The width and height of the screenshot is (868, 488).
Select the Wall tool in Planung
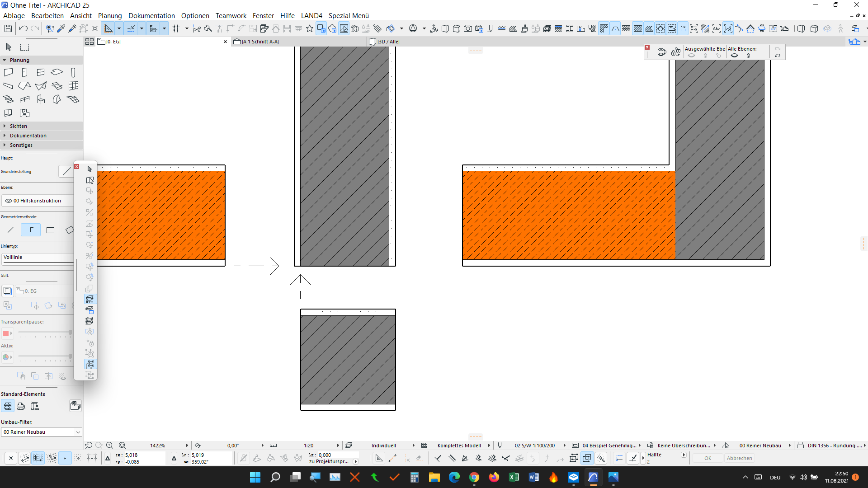point(8,72)
